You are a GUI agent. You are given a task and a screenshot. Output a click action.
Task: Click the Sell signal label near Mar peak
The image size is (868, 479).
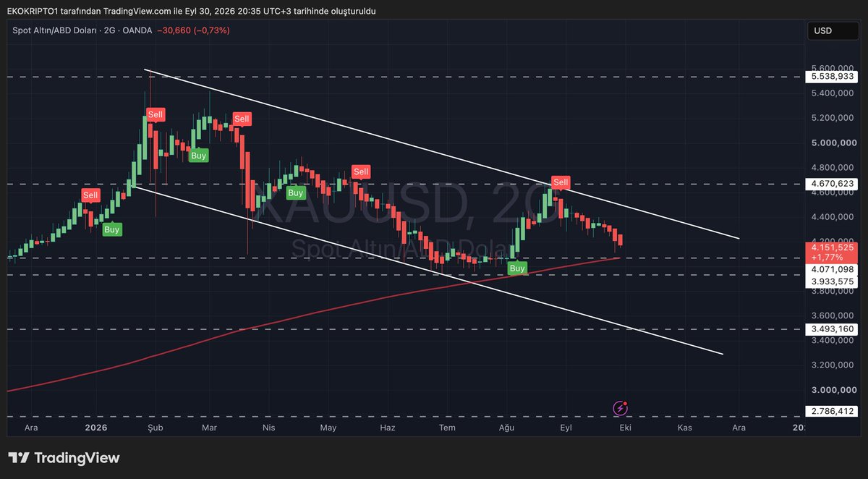click(x=242, y=119)
